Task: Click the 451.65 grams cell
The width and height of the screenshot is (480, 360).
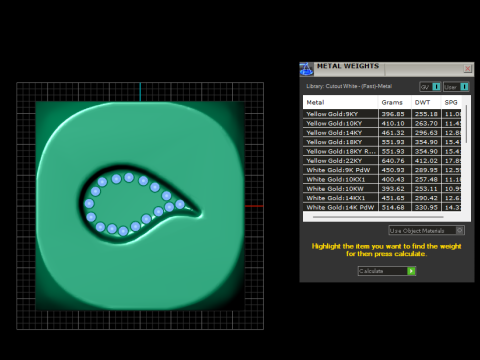Action: (395, 198)
